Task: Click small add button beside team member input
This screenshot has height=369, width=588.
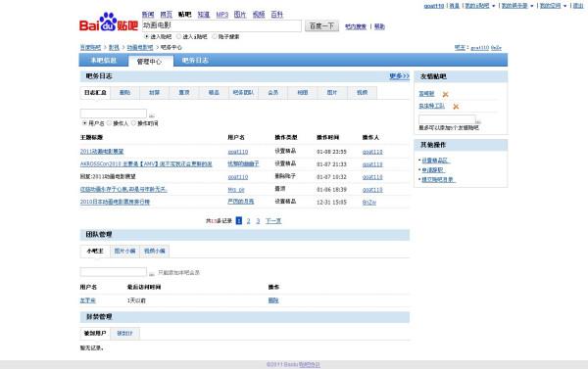Action: (152, 273)
